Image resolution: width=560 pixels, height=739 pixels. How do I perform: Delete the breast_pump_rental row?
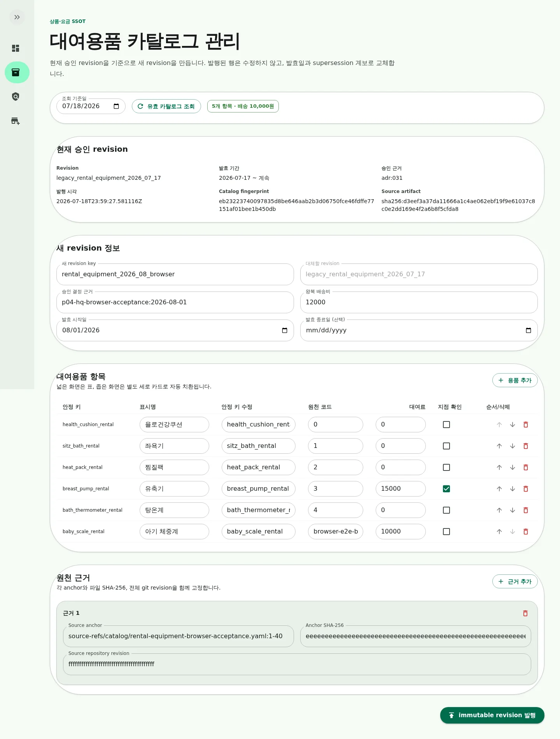[x=526, y=489]
